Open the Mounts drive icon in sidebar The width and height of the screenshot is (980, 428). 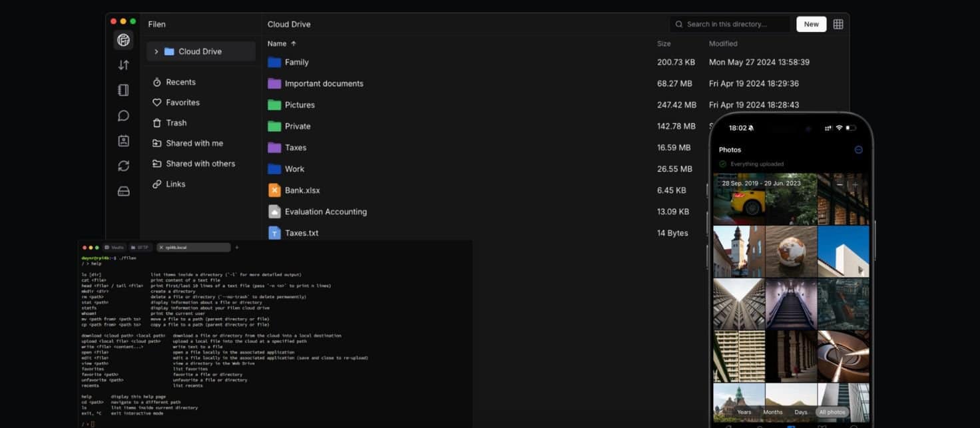point(123,192)
